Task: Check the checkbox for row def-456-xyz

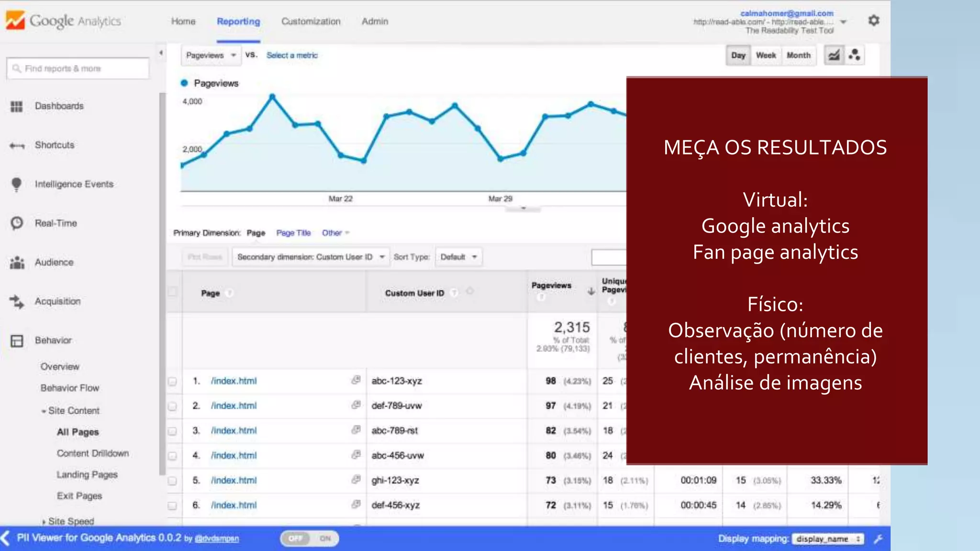Action: pos(172,506)
